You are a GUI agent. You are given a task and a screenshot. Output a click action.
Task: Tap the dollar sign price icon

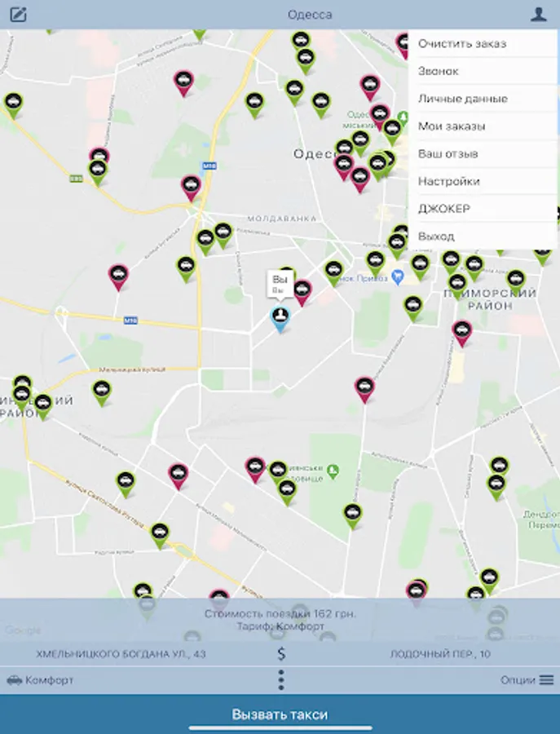[280, 653]
